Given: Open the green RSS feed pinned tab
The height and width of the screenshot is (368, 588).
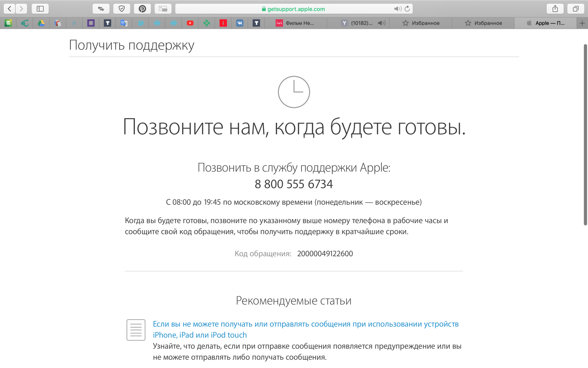Looking at the screenshot, I should click(x=8, y=23).
